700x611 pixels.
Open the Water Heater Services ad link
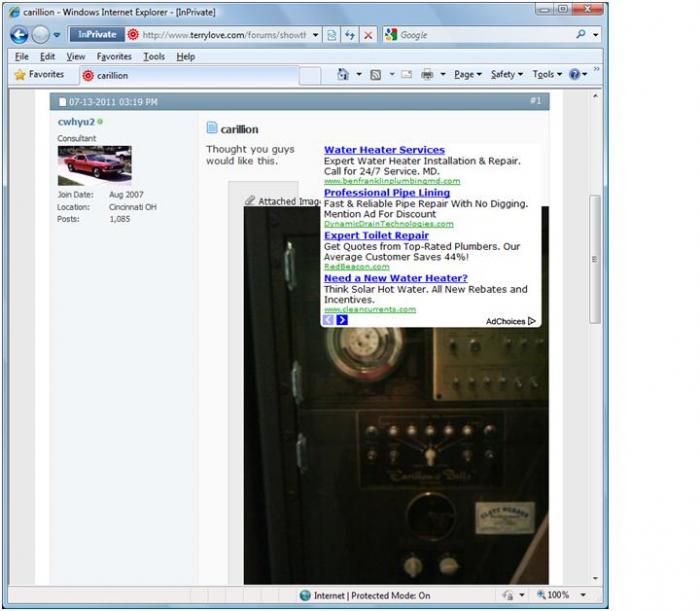tap(384, 150)
